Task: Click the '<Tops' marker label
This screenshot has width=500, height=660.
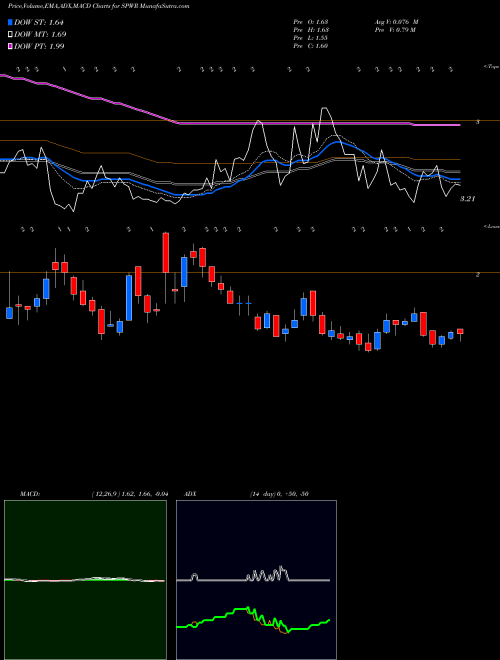Action: point(491,67)
